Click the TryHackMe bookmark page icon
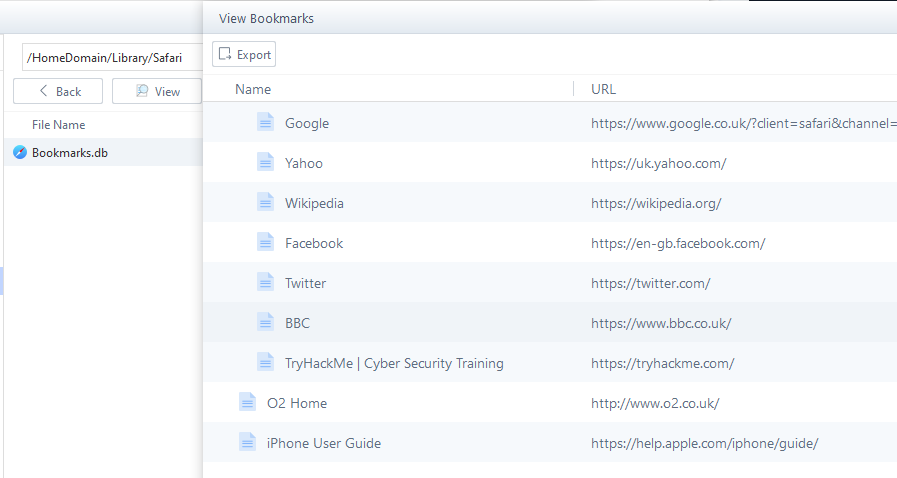Viewport: 897px width, 478px height. (x=265, y=363)
